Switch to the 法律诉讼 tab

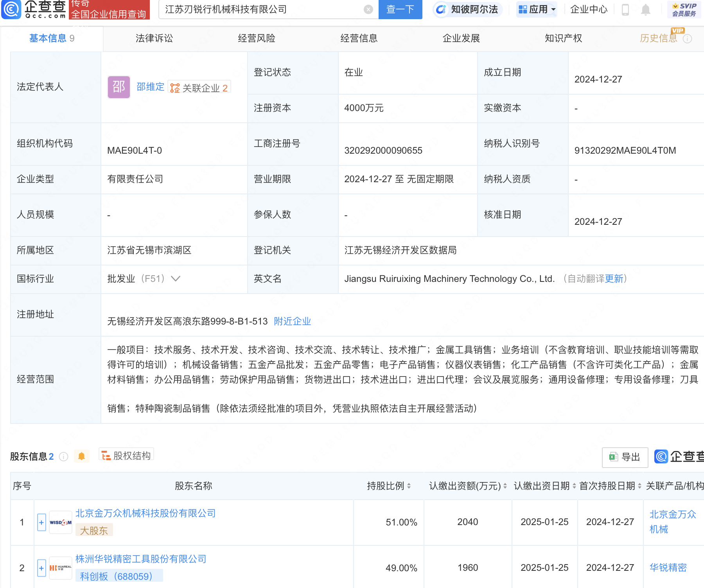point(154,38)
